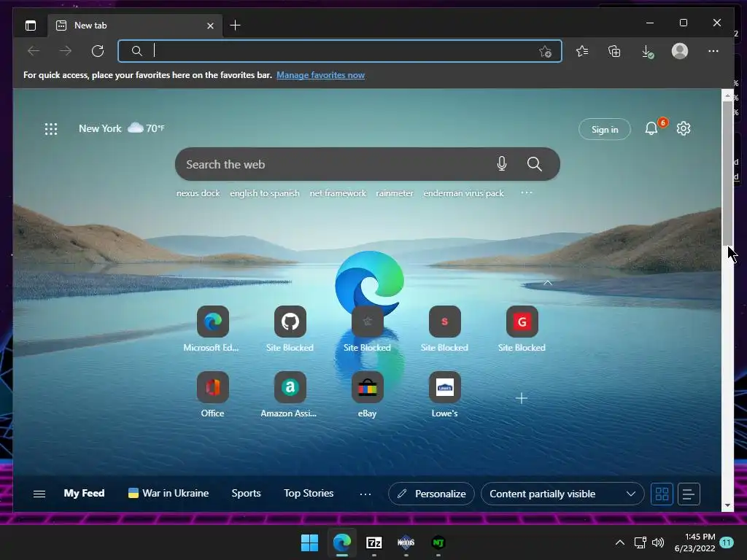
Task: Select the Top Stories tab
Action: point(309,494)
